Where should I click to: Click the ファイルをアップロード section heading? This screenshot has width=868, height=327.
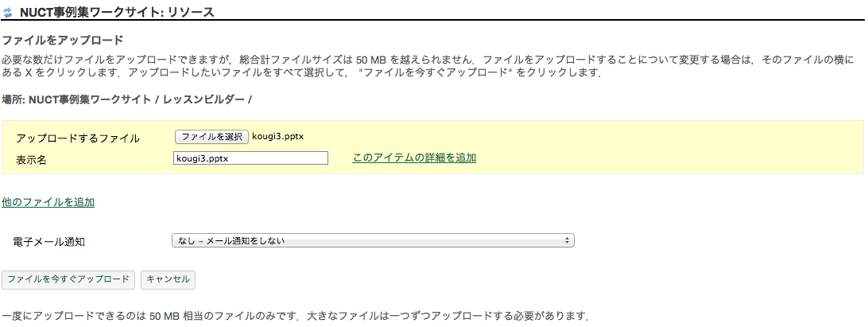click(x=63, y=40)
